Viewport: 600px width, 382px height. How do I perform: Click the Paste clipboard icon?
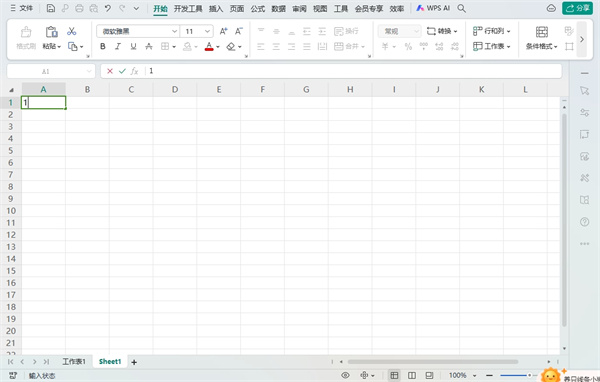click(x=52, y=31)
